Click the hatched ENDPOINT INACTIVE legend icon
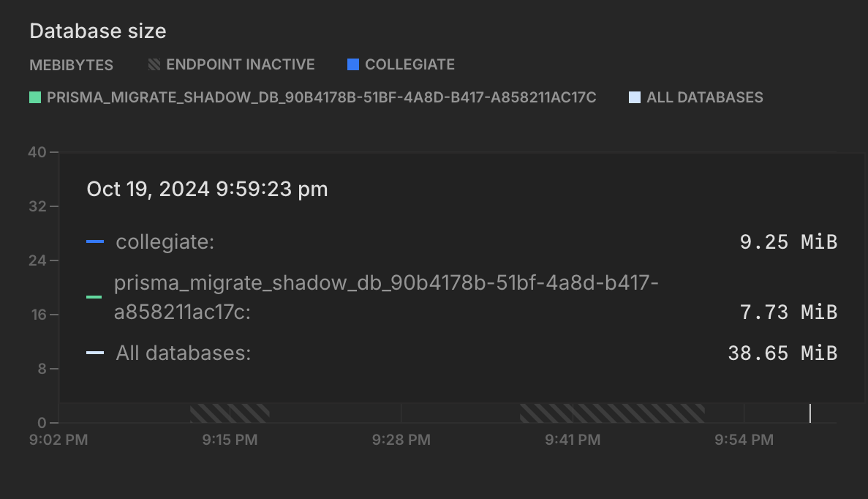868x499 pixels. [x=154, y=64]
